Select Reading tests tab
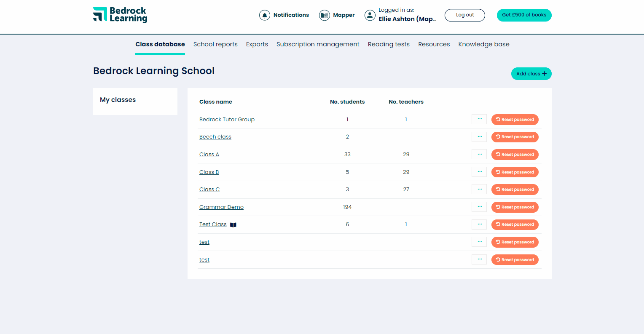This screenshot has height=334, width=644. (x=389, y=44)
